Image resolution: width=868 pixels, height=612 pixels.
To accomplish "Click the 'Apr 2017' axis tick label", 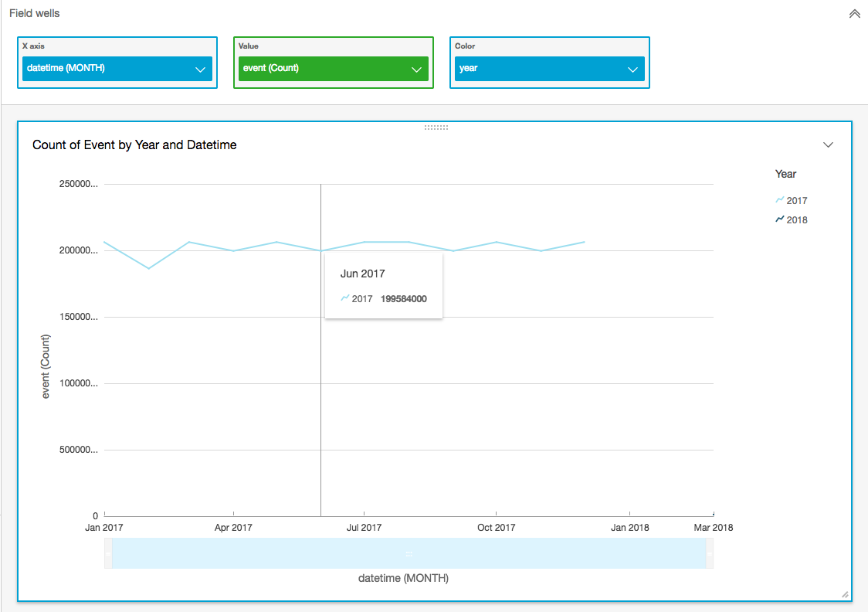I will click(x=233, y=528).
